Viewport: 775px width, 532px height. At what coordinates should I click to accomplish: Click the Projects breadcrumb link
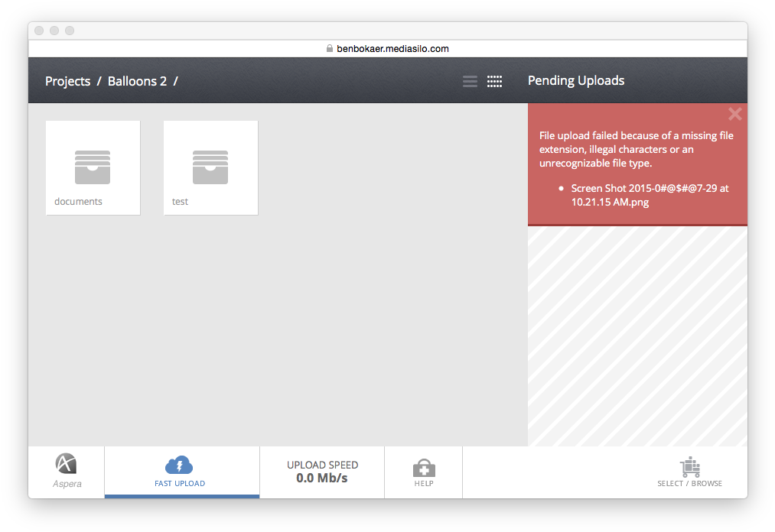(x=68, y=81)
